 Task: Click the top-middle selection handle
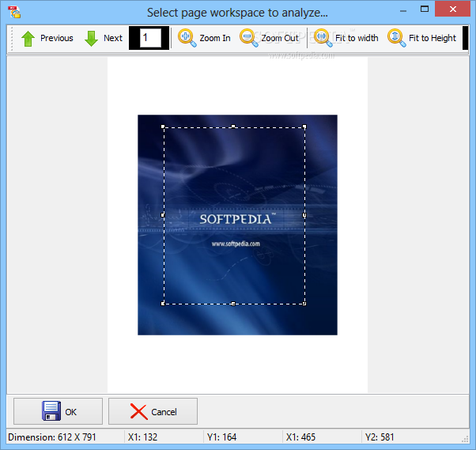[x=233, y=127]
